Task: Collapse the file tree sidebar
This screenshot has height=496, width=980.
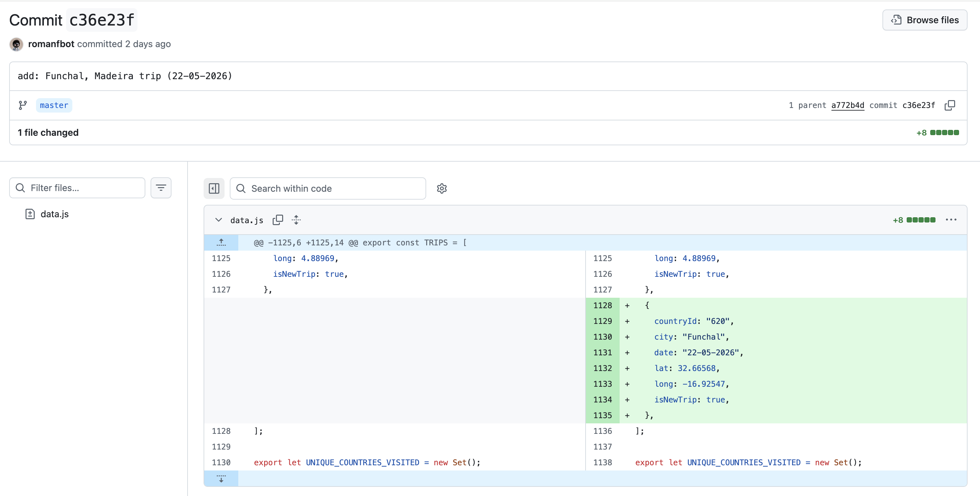Action: [x=214, y=188]
